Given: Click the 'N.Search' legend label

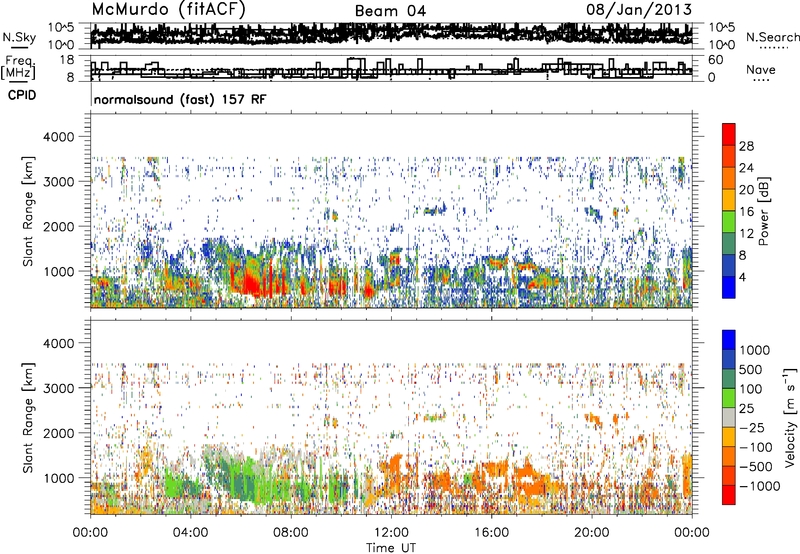Looking at the screenshot, I should (x=773, y=37).
